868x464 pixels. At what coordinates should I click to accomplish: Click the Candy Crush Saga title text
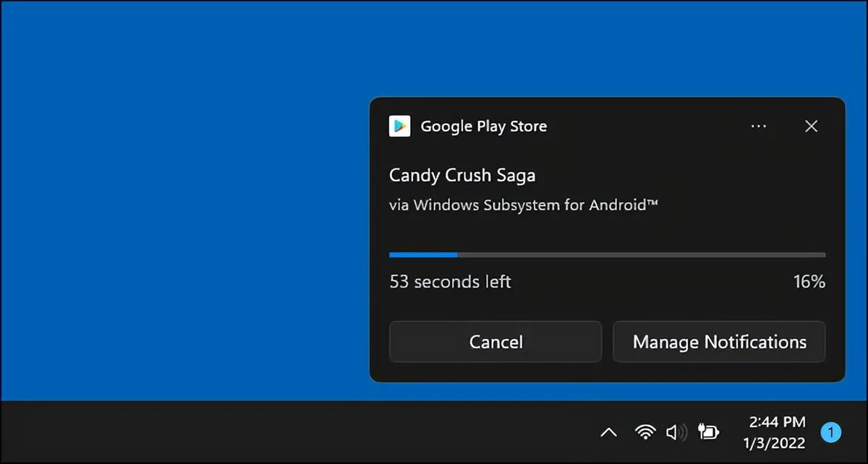point(462,175)
